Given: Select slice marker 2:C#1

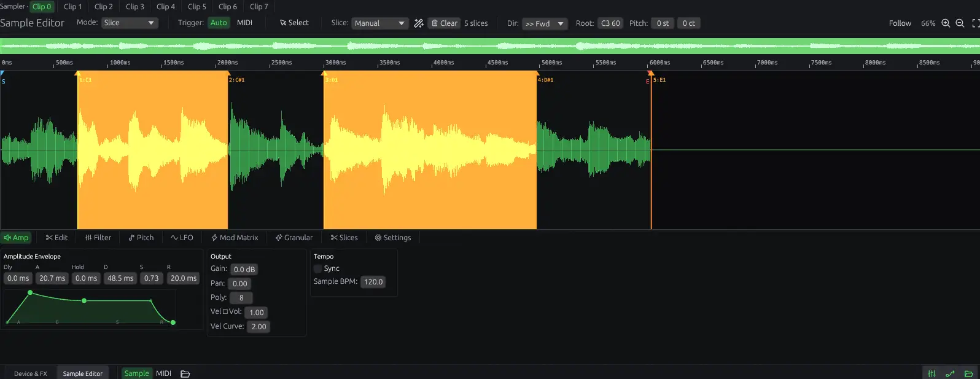Looking at the screenshot, I should (236, 80).
